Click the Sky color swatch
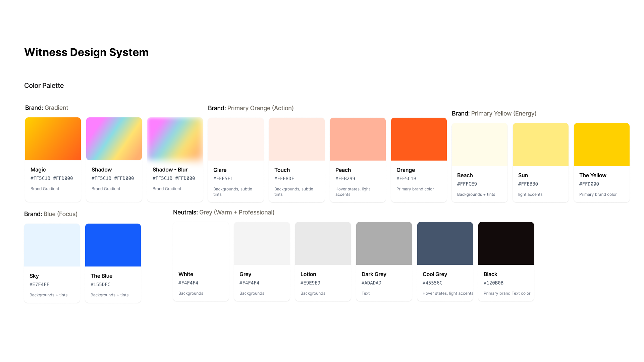 coord(52,245)
